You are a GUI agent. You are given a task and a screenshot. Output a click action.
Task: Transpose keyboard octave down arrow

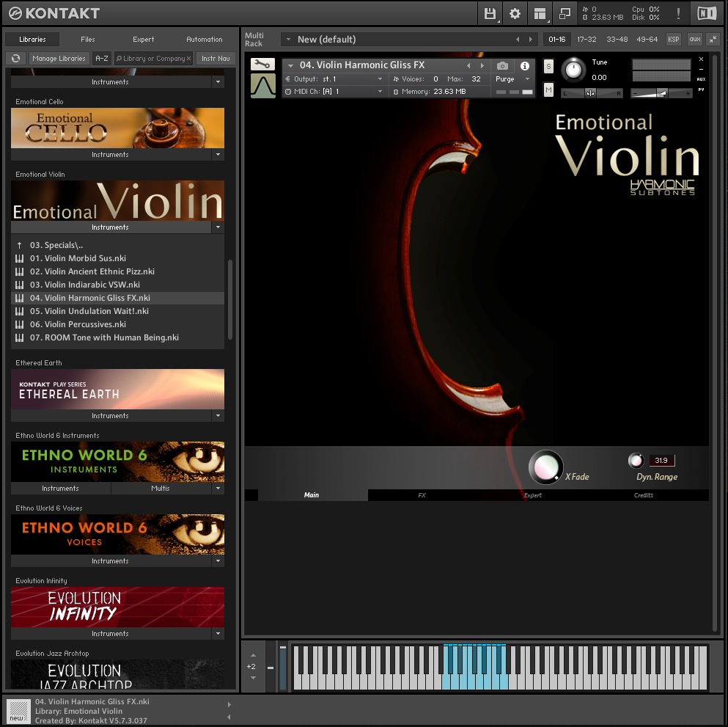point(253,678)
